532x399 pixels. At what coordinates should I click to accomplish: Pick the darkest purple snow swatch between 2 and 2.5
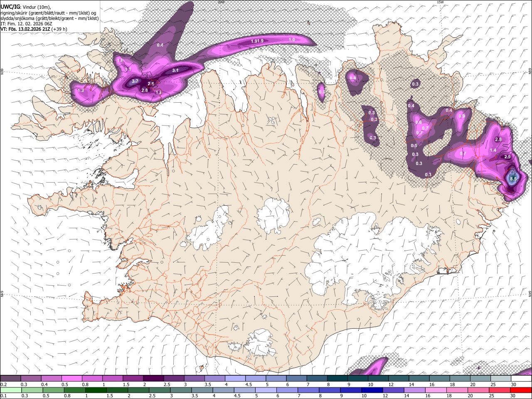click(x=153, y=378)
